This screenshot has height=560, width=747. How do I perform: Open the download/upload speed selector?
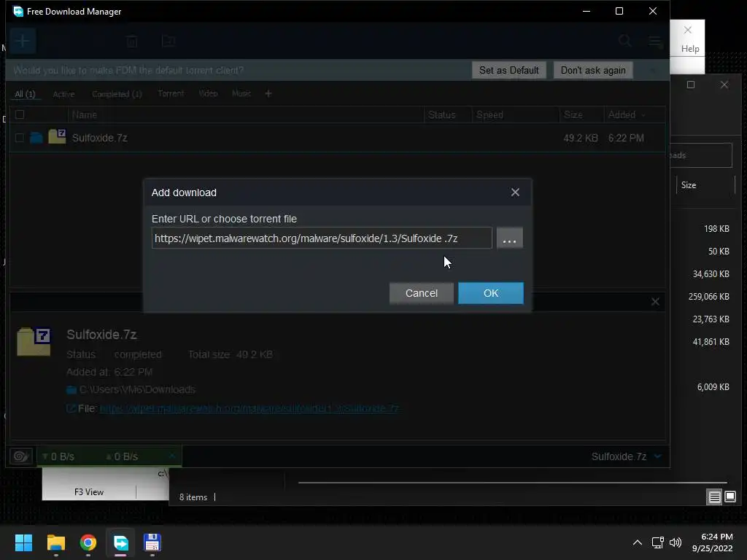(x=109, y=456)
